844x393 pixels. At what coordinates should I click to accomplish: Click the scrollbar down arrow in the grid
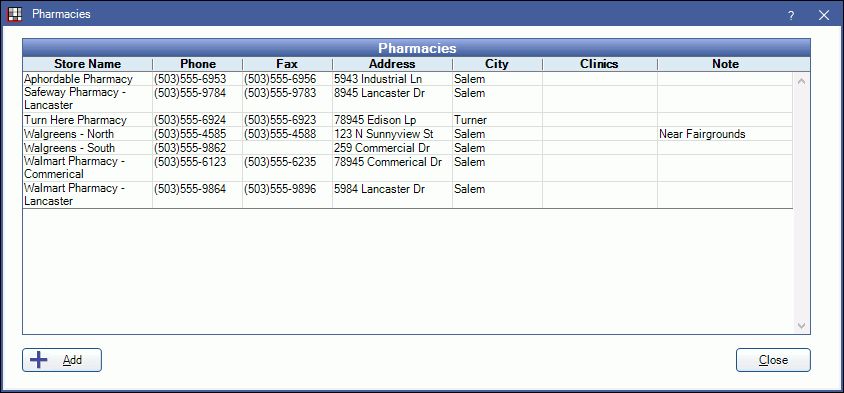click(801, 326)
